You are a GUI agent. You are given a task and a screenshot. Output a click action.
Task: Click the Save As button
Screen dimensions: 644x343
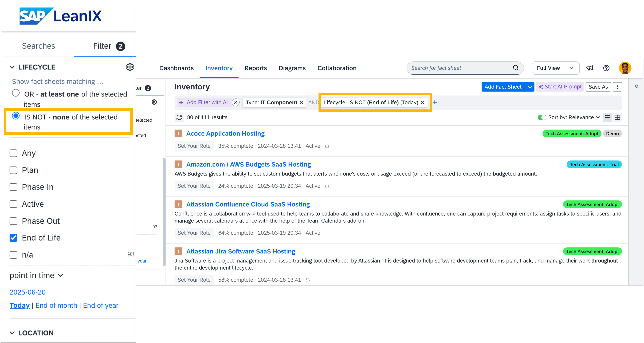coord(598,87)
